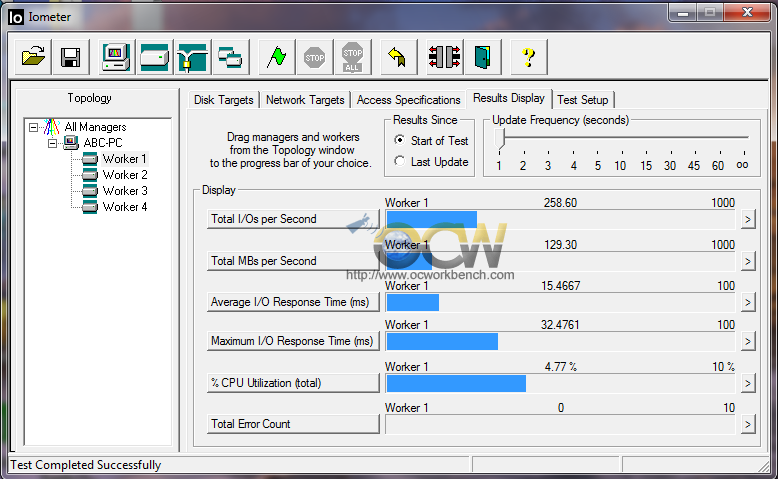Open arrow button for Maximum I/O Response Time
Image resolution: width=778 pixels, height=479 pixels.
click(x=748, y=342)
